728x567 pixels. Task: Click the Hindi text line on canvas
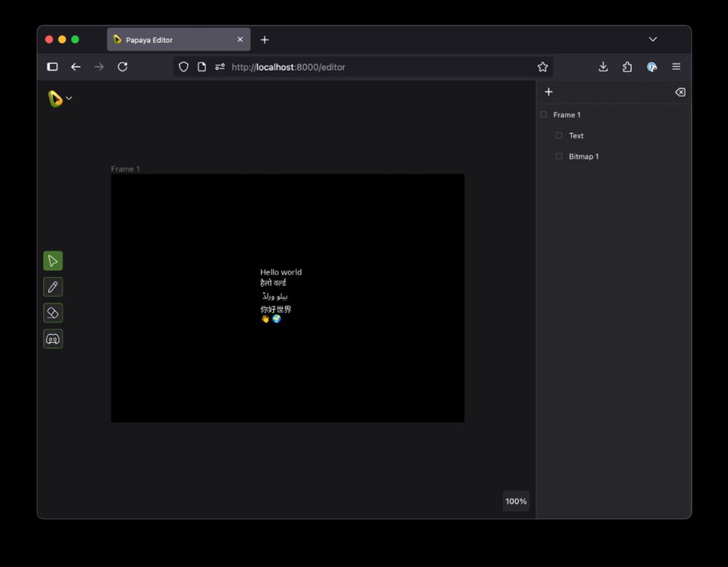pyautogui.click(x=274, y=283)
